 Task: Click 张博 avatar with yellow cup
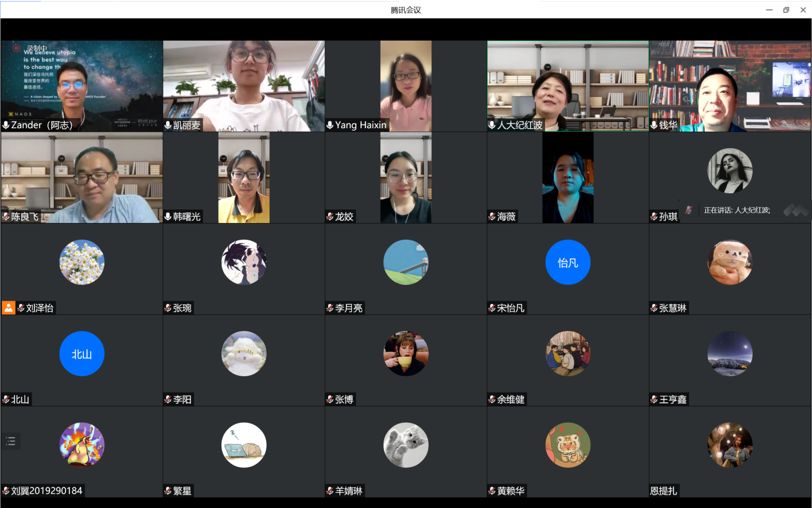(406, 354)
